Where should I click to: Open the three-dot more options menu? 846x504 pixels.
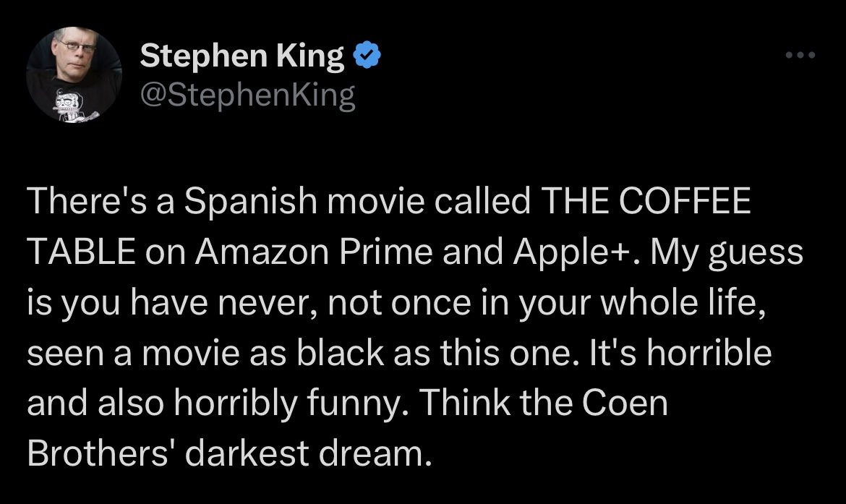pyautogui.click(x=800, y=56)
